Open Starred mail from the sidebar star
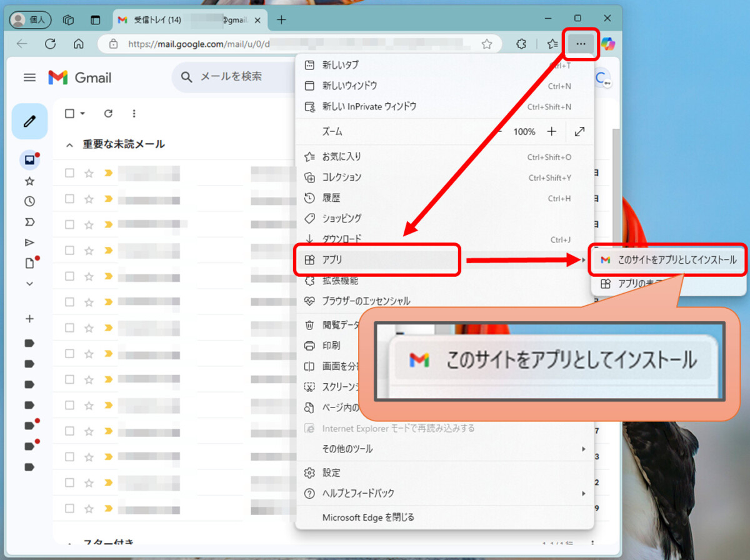750x560 pixels. 29,181
